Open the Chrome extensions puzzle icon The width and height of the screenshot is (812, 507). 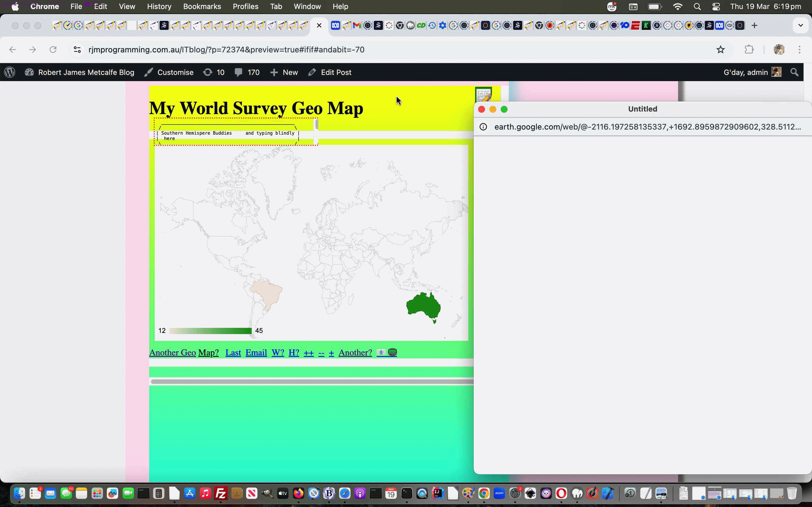749,49
